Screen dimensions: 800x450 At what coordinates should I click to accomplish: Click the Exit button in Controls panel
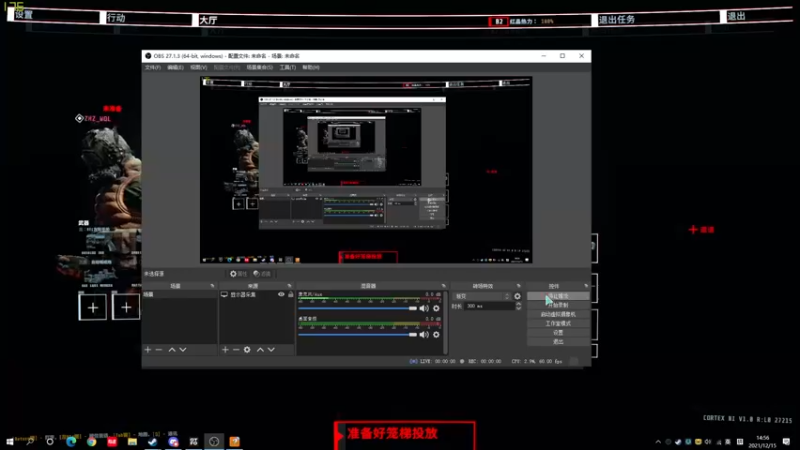[x=558, y=342]
